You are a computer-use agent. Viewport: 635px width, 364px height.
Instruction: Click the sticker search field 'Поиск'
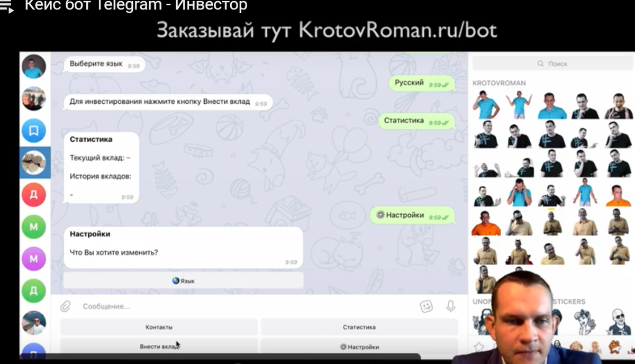(x=552, y=63)
